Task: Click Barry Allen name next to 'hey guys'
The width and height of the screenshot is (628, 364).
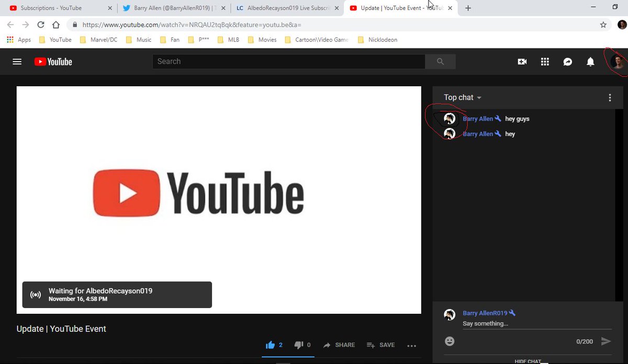Action: pos(478,119)
